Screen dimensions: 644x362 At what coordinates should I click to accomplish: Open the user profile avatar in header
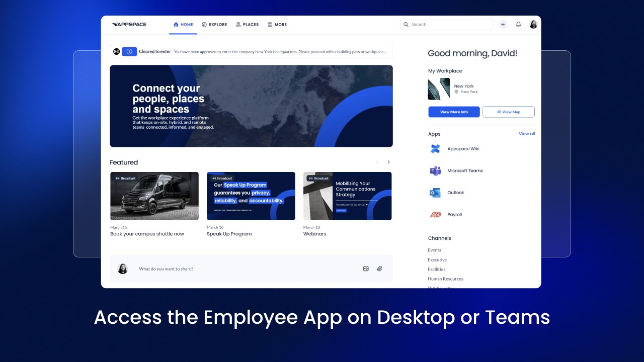tap(533, 24)
